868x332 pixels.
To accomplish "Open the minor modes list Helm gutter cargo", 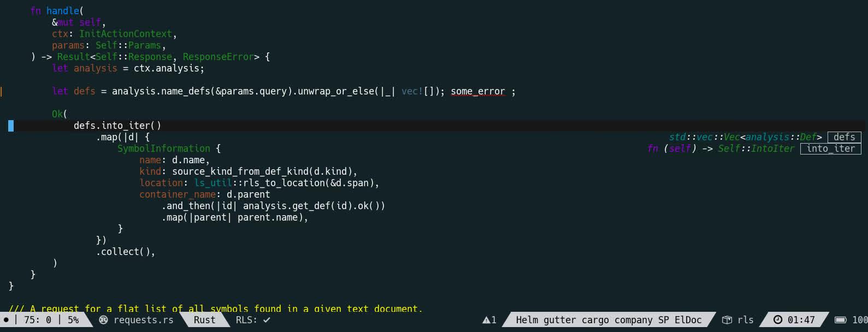I will (609, 320).
